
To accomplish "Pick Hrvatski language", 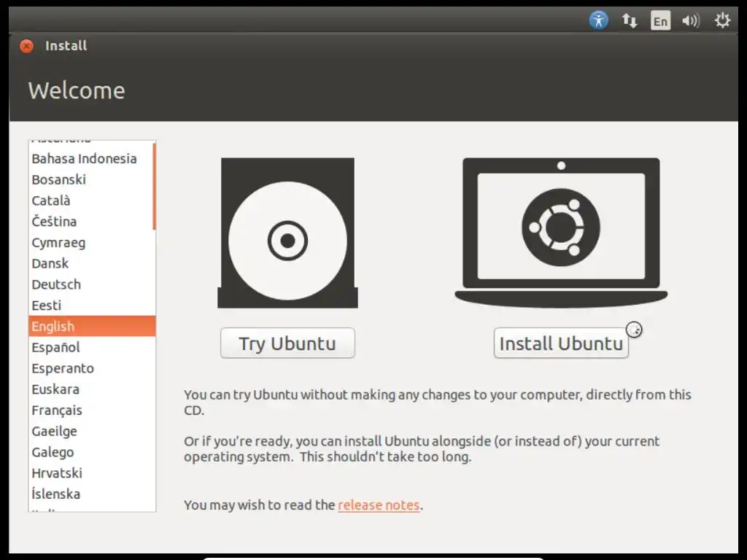I will (x=92, y=472).
